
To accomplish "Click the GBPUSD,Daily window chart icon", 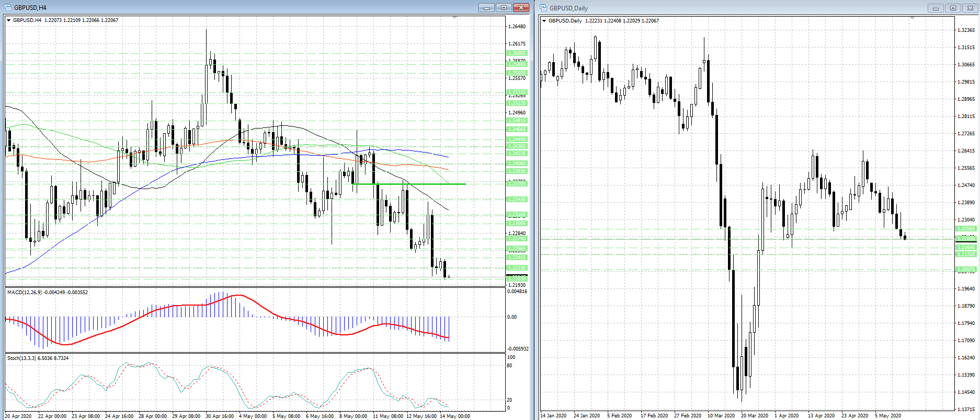I will tap(544, 8).
